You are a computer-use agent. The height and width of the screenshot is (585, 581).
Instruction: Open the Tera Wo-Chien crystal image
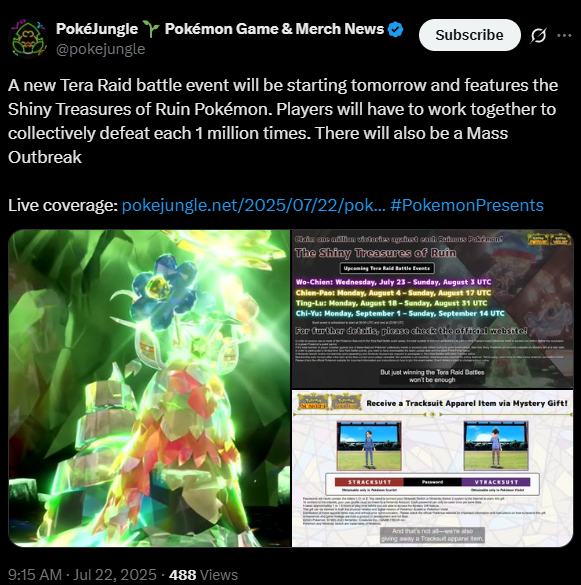149,388
